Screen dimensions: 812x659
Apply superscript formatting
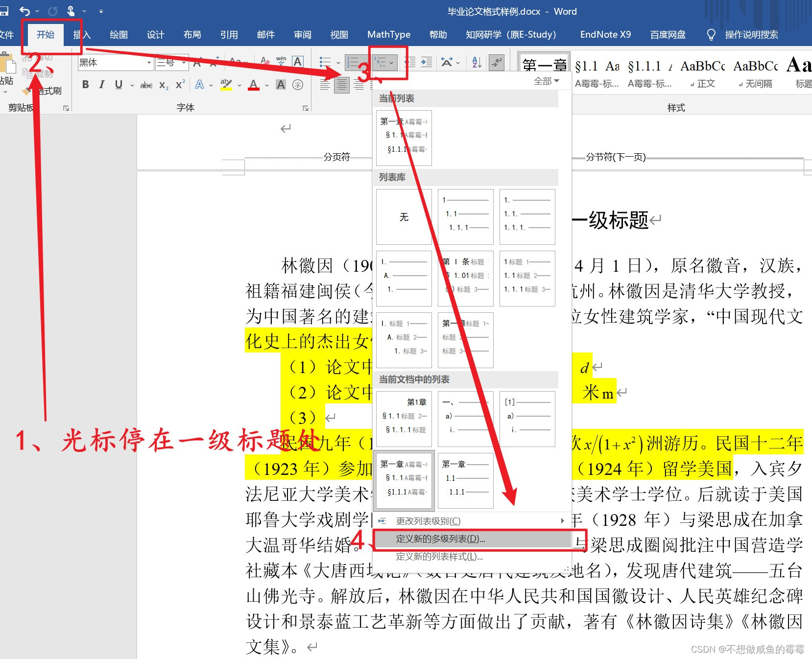[x=180, y=85]
